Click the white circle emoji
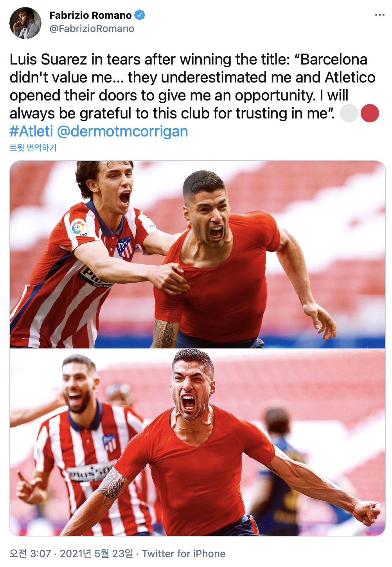392x567 pixels. (x=349, y=113)
